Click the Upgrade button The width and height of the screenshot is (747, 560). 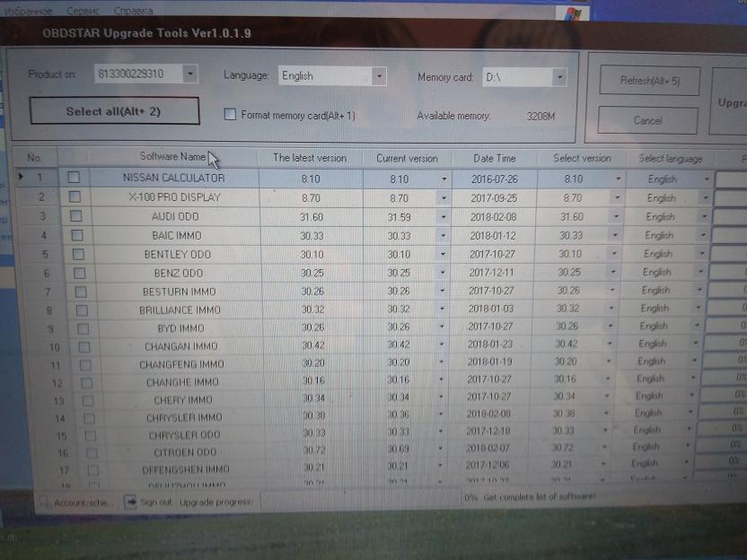(x=729, y=102)
